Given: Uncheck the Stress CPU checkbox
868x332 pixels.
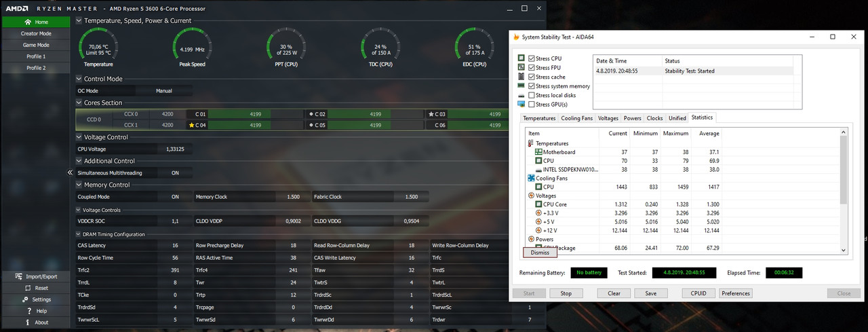Looking at the screenshot, I should [532, 58].
